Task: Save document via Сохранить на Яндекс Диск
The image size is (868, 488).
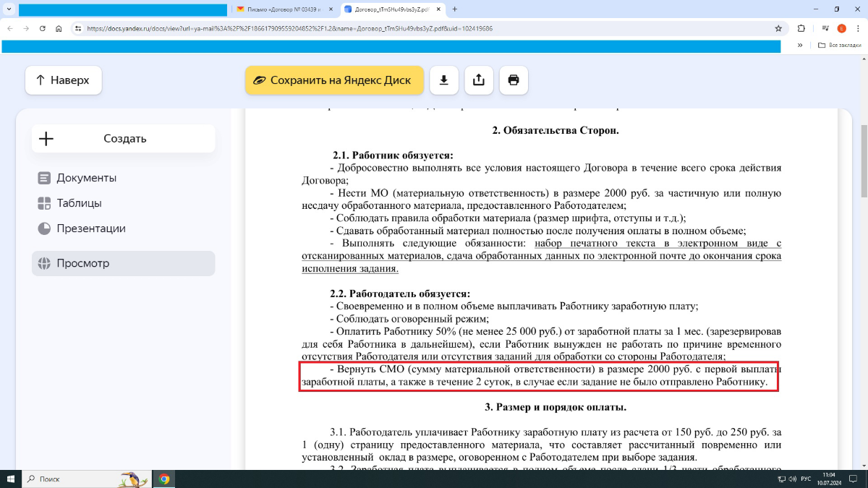Action: coord(333,80)
